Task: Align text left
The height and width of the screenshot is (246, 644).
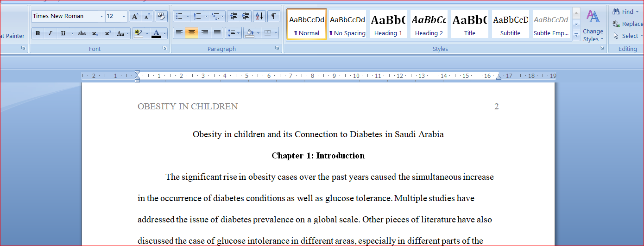Action: click(x=179, y=33)
